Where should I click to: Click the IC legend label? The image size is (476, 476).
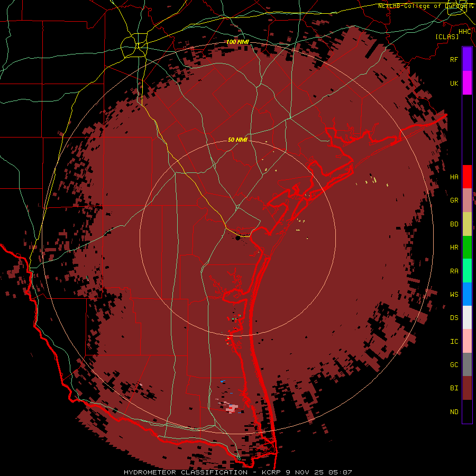[x=454, y=341]
